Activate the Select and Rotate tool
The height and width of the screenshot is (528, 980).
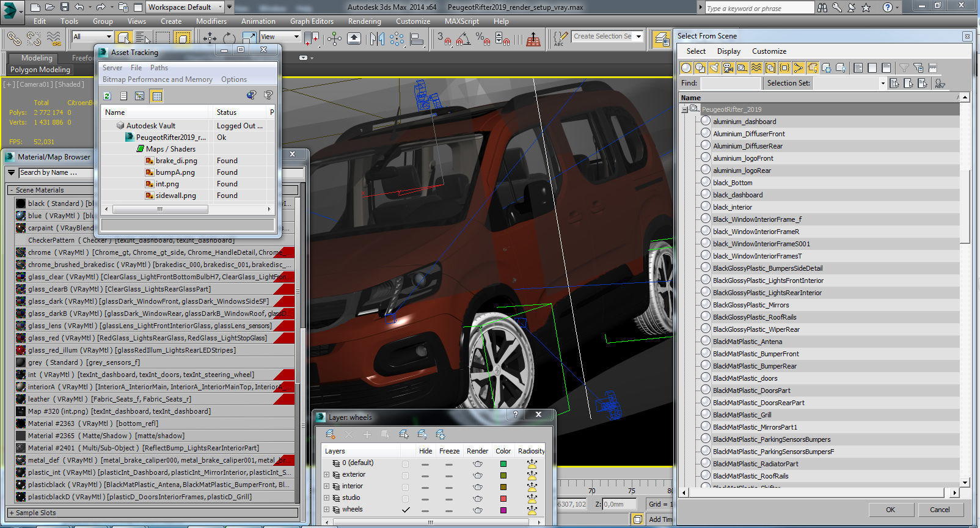point(229,38)
